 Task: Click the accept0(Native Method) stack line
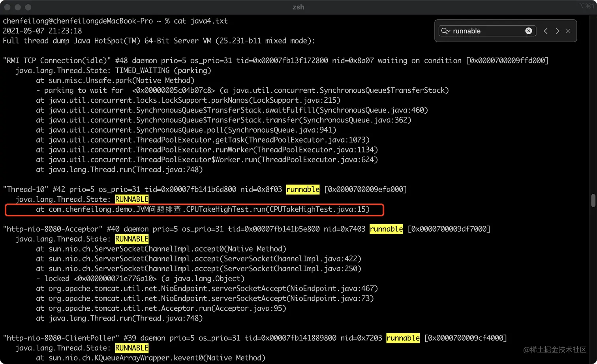coord(161,249)
